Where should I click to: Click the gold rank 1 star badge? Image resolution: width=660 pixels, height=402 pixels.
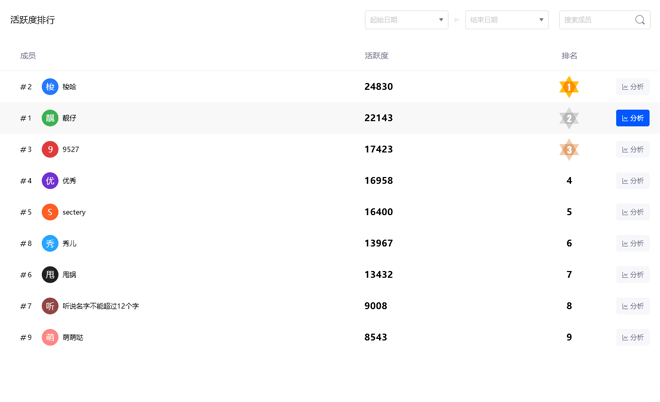pos(569,87)
